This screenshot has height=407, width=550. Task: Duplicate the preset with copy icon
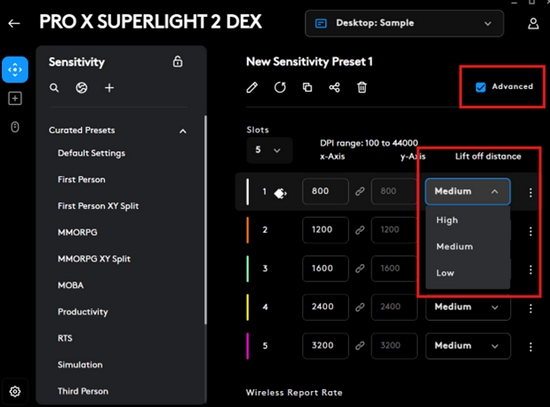pyautogui.click(x=307, y=87)
